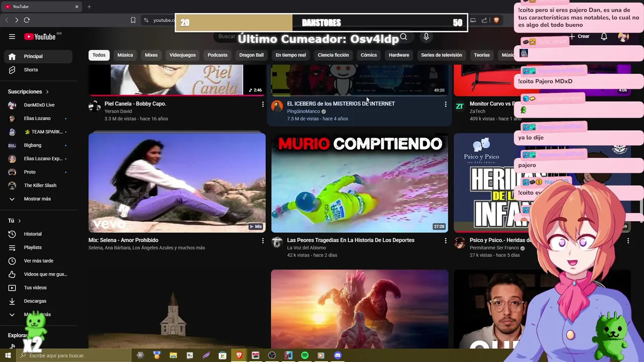644x362 pixels.
Task: Open the Brave Shields lion icon
Action: coord(496,20)
